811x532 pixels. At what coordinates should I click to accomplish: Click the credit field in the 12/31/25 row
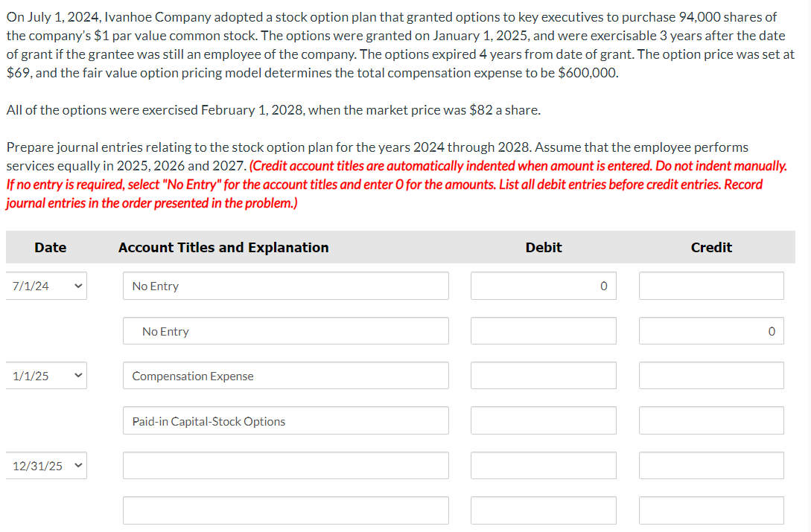coord(710,465)
